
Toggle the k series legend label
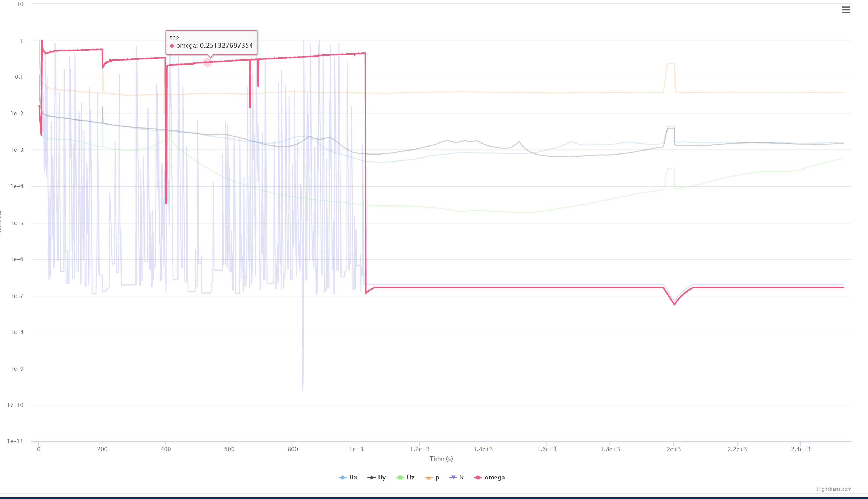[x=461, y=477]
